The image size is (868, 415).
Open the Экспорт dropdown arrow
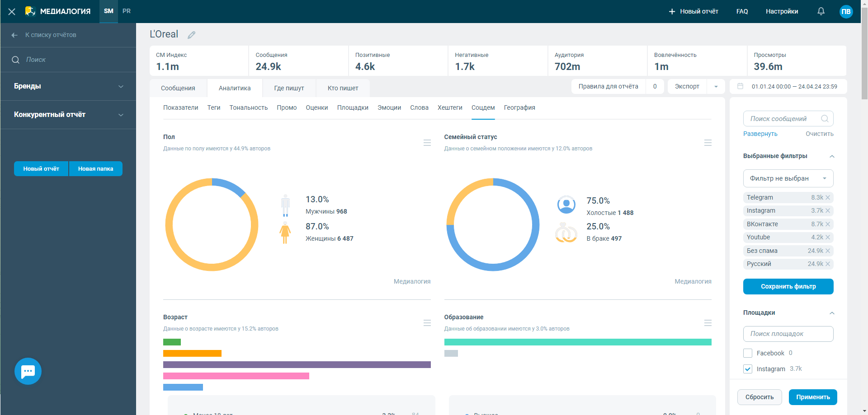716,87
